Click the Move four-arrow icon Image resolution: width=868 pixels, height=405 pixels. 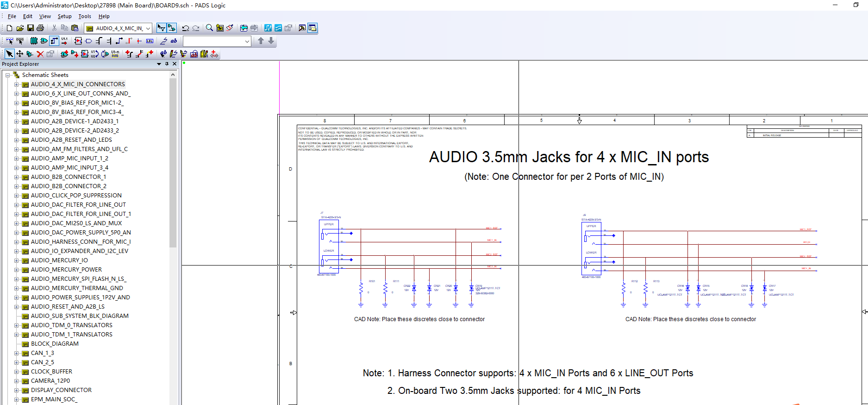pyautogui.click(x=20, y=54)
